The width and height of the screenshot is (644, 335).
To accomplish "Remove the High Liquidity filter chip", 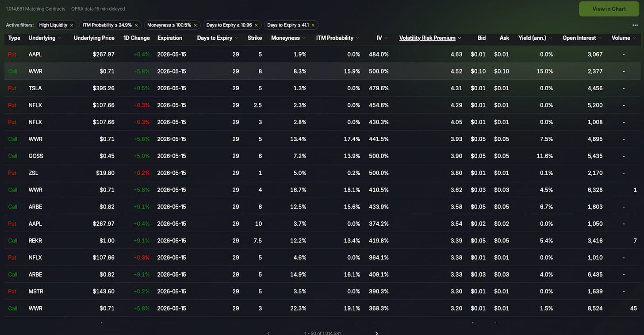I will point(72,25).
